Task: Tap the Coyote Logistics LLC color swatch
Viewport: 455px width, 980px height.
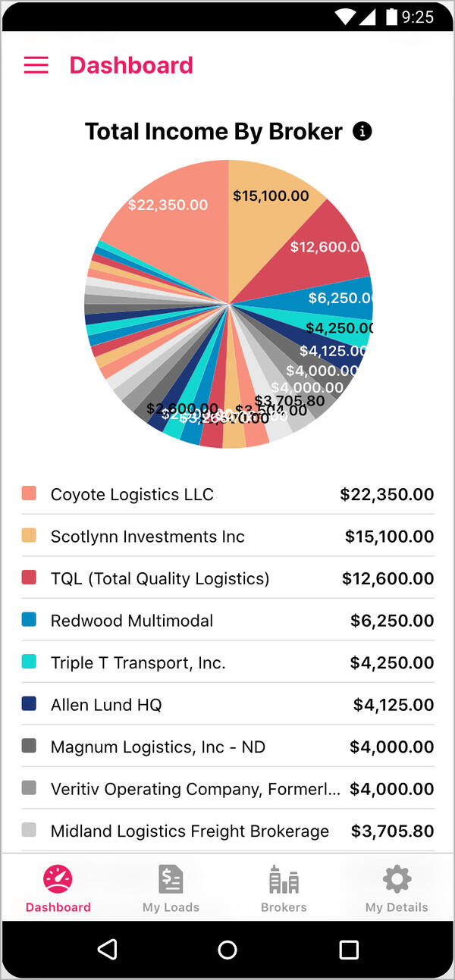Action: point(30,493)
